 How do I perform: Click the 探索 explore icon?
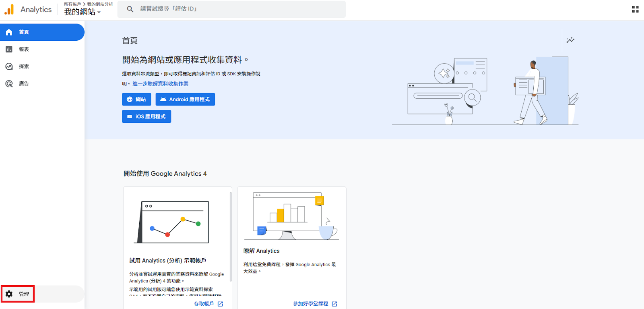point(9,66)
